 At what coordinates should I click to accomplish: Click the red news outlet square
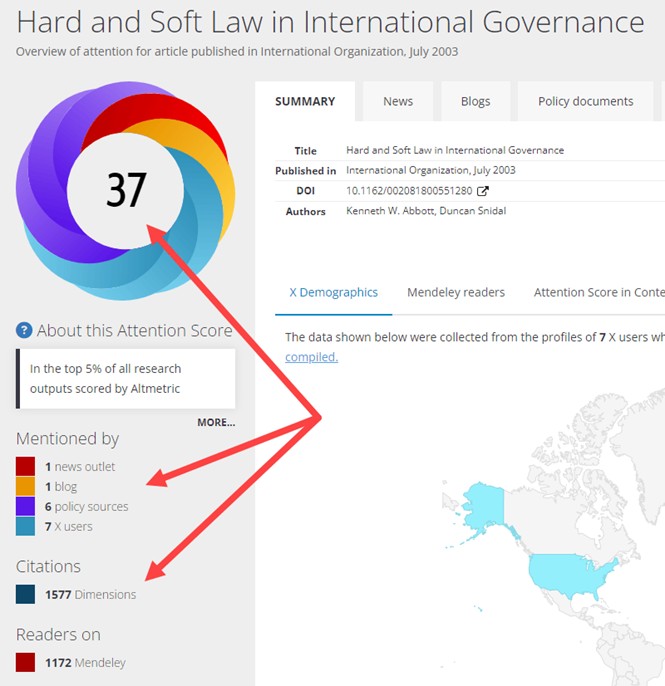(26, 467)
